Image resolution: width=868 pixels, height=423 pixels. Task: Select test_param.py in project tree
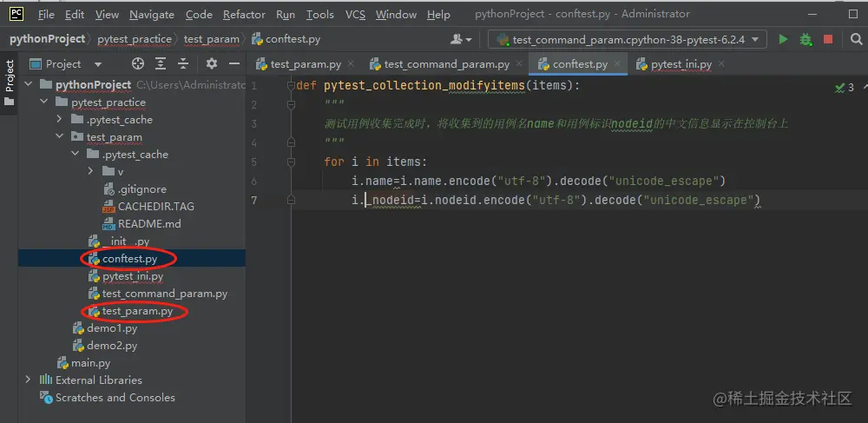coord(130,311)
